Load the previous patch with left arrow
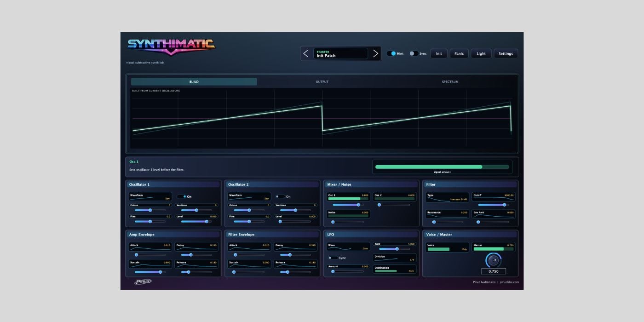Image resolution: width=644 pixels, height=322 pixels. pyautogui.click(x=306, y=53)
